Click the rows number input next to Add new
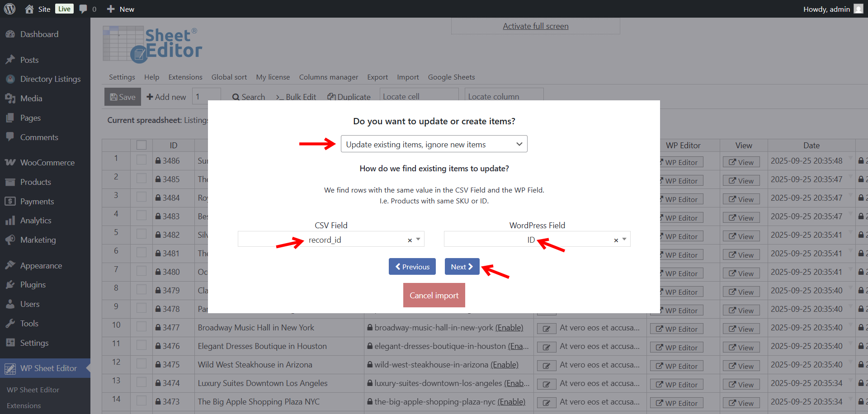This screenshot has height=414, width=868. [207, 96]
